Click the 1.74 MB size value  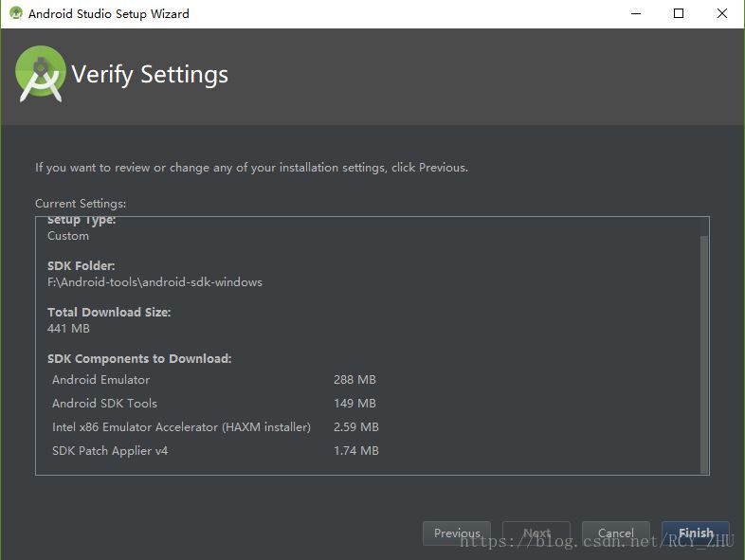(x=355, y=451)
